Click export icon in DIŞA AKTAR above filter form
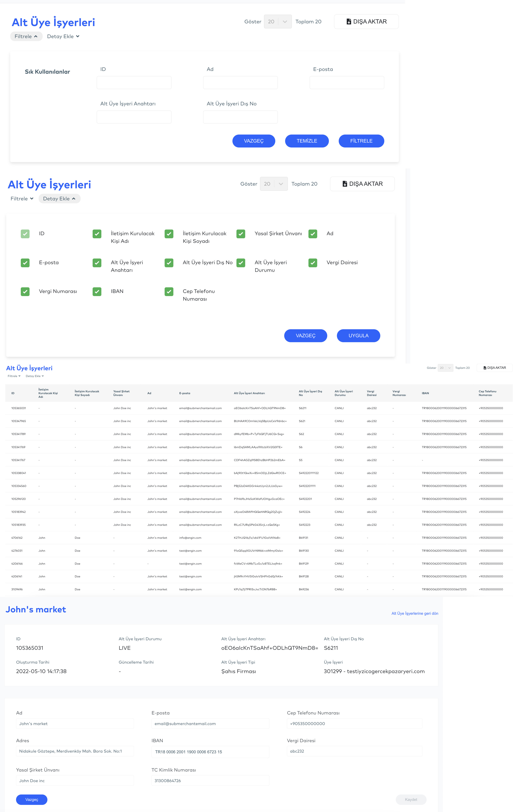 [349, 22]
